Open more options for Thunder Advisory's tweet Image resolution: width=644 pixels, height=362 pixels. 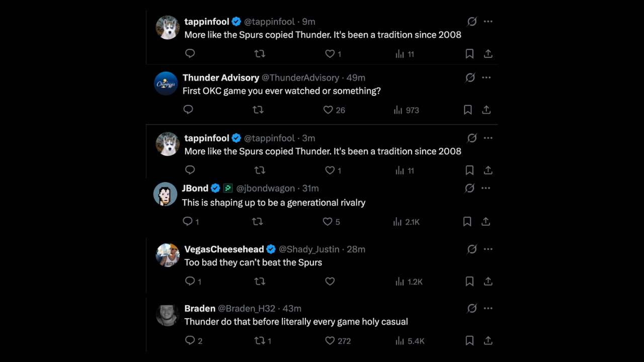[486, 77]
